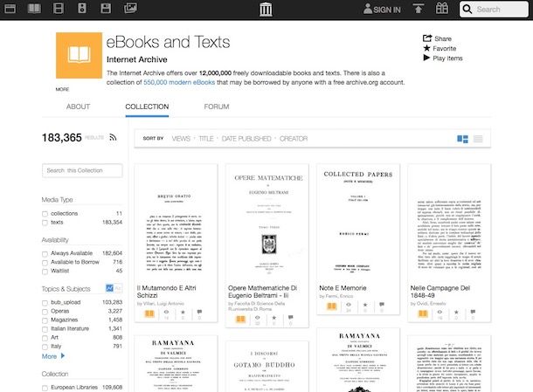
Task: Check the Available to Borrow box
Action: 45,263
